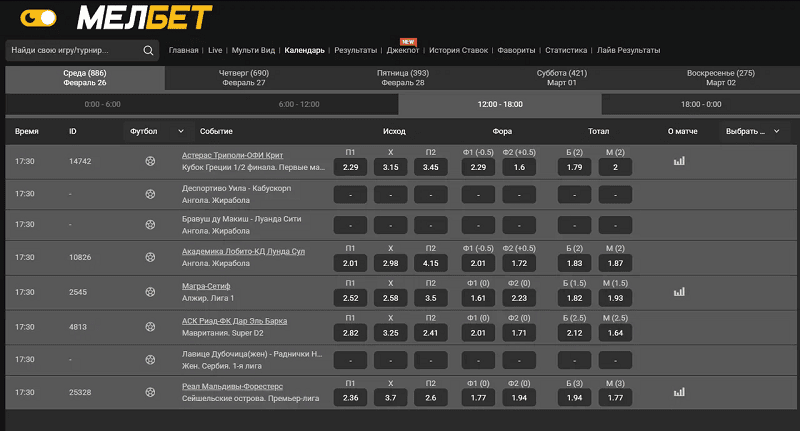Screen dimensions: 800x431
Task: Choose Ф2 (0) odds 2.23
Action: [x=519, y=298]
